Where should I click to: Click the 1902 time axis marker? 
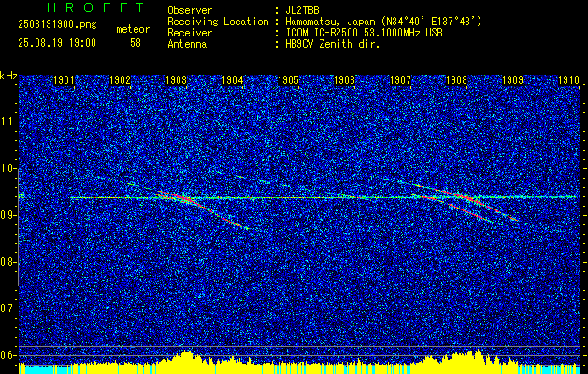120,80
